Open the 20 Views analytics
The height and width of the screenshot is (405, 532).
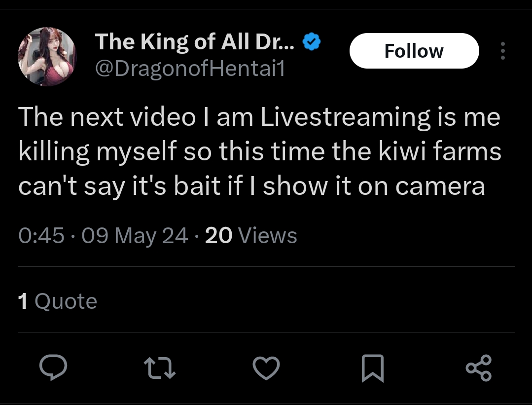pos(251,236)
